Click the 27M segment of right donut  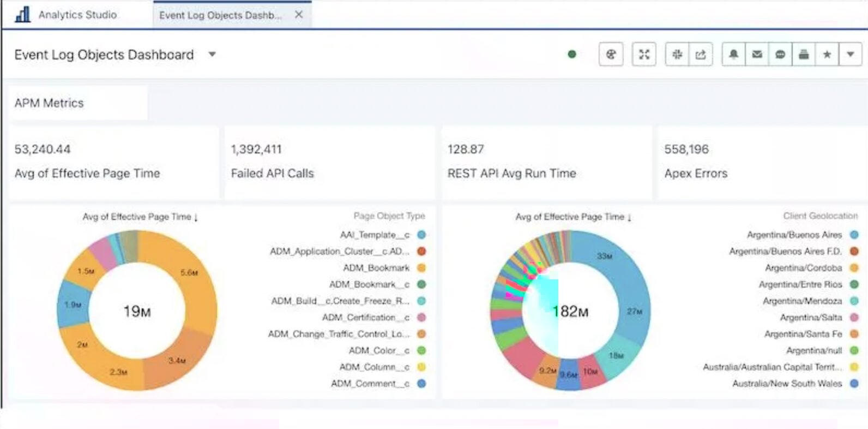pos(635,311)
